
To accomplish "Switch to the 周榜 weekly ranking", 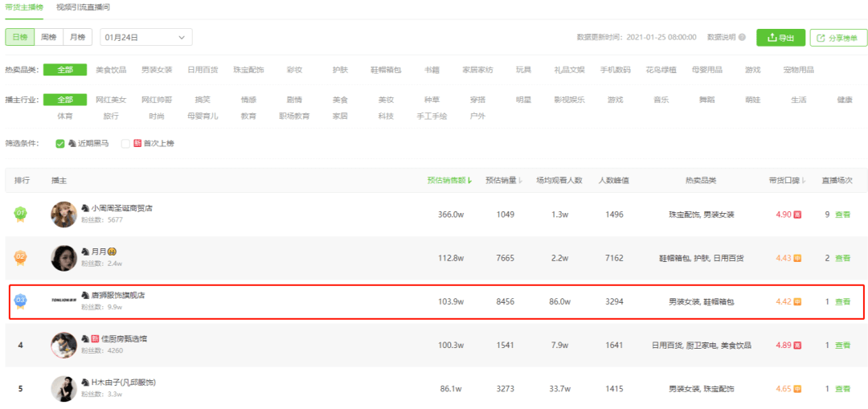I will coord(49,38).
